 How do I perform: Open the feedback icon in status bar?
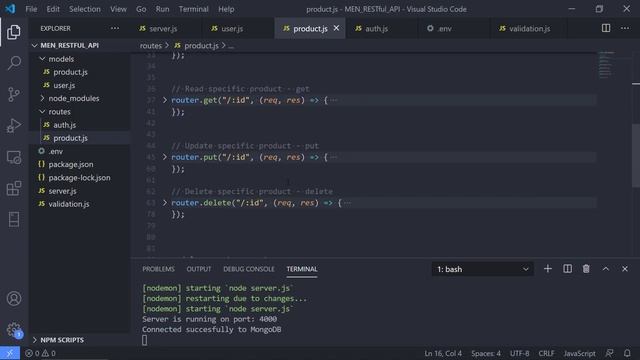[609, 353]
